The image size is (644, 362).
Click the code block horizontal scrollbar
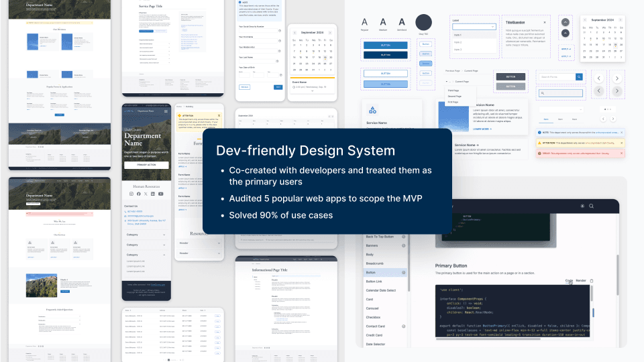point(488,339)
